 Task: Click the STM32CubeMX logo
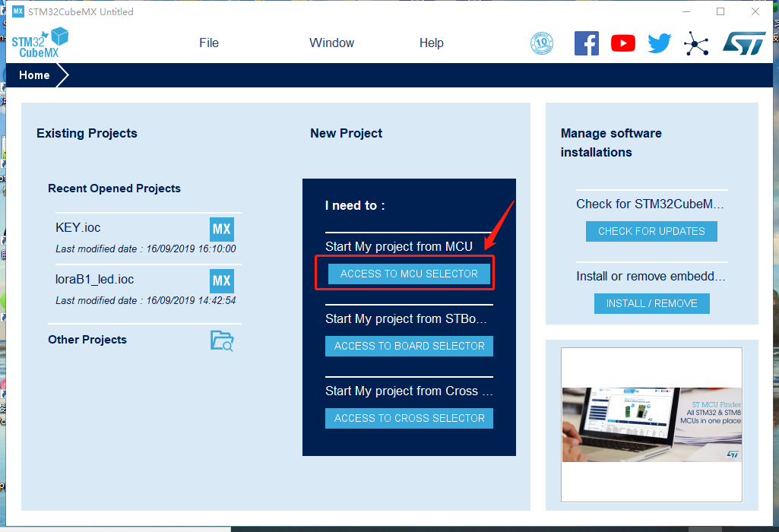tap(40, 43)
